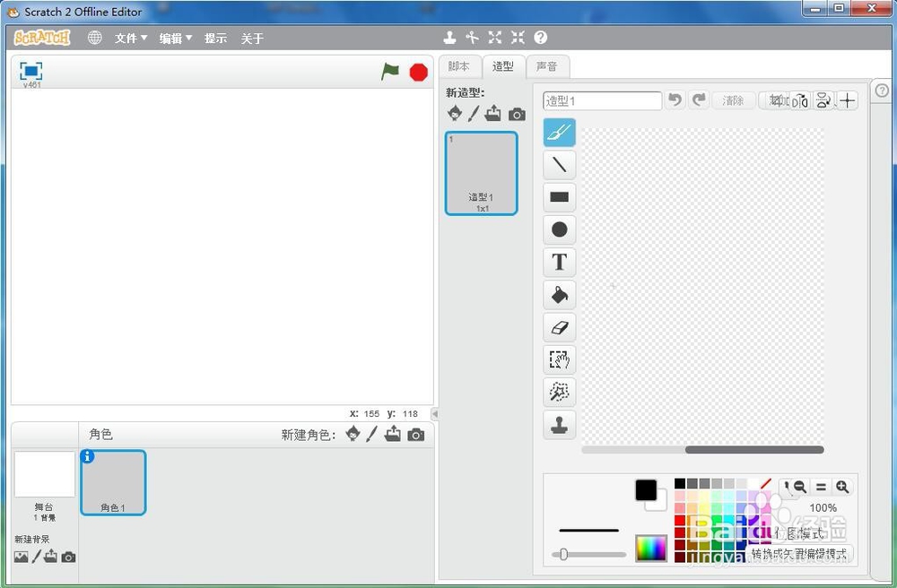Open the 关于 menu item

tap(252, 39)
